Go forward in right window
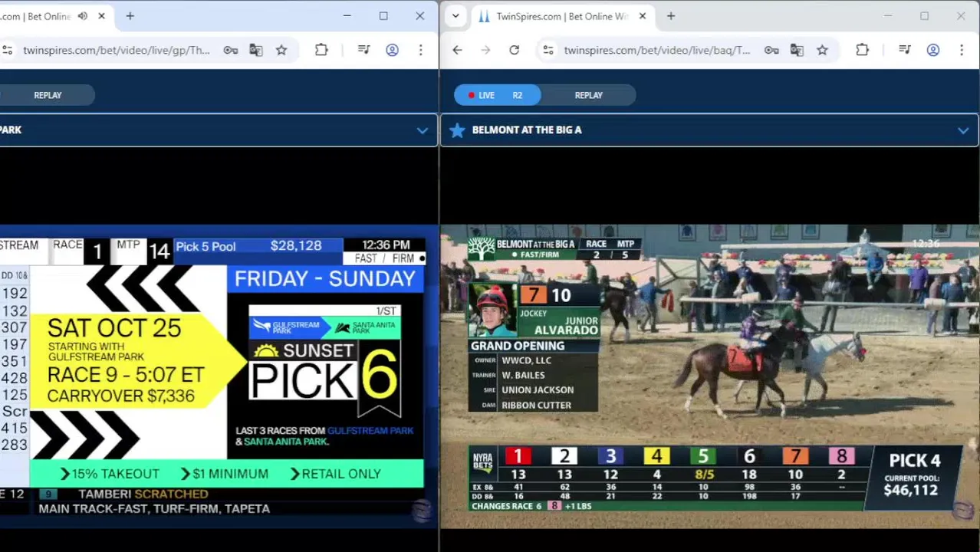The image size is (980, 552). (485, 50)
